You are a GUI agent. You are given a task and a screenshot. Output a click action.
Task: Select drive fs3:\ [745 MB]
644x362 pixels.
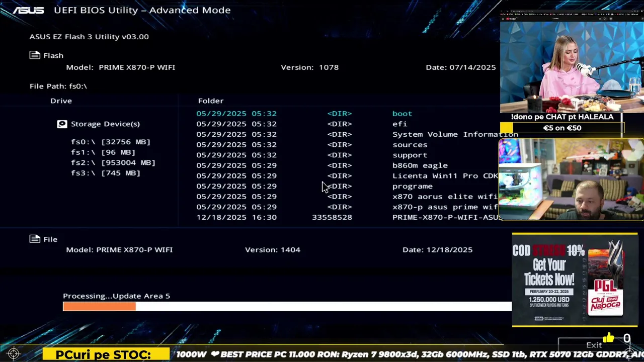106,173
